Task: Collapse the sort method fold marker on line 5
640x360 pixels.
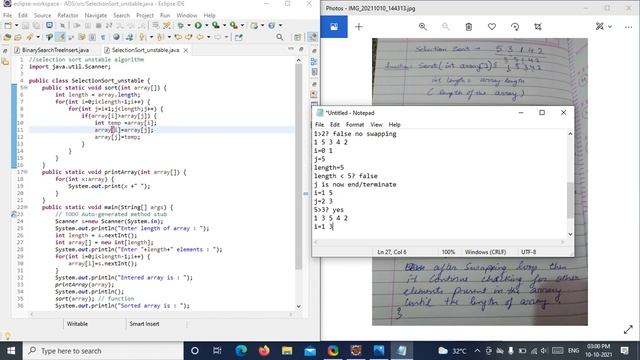Action: pos(26,88)
